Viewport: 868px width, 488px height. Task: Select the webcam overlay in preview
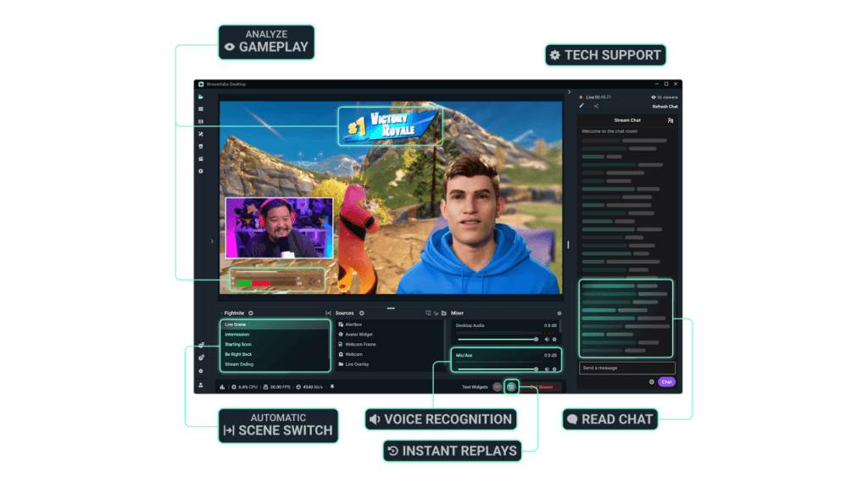coord(280,228)
